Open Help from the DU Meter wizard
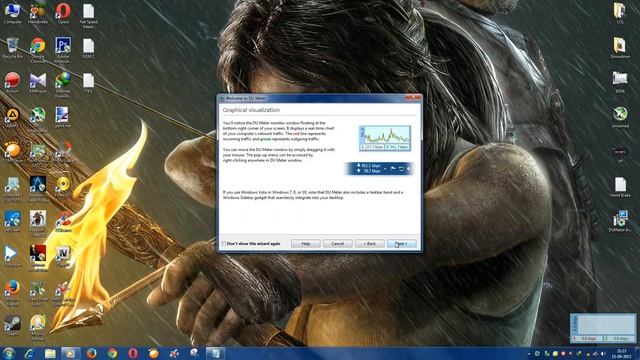The width and height of the screenshot is (640, 360). tap(306, 244)
